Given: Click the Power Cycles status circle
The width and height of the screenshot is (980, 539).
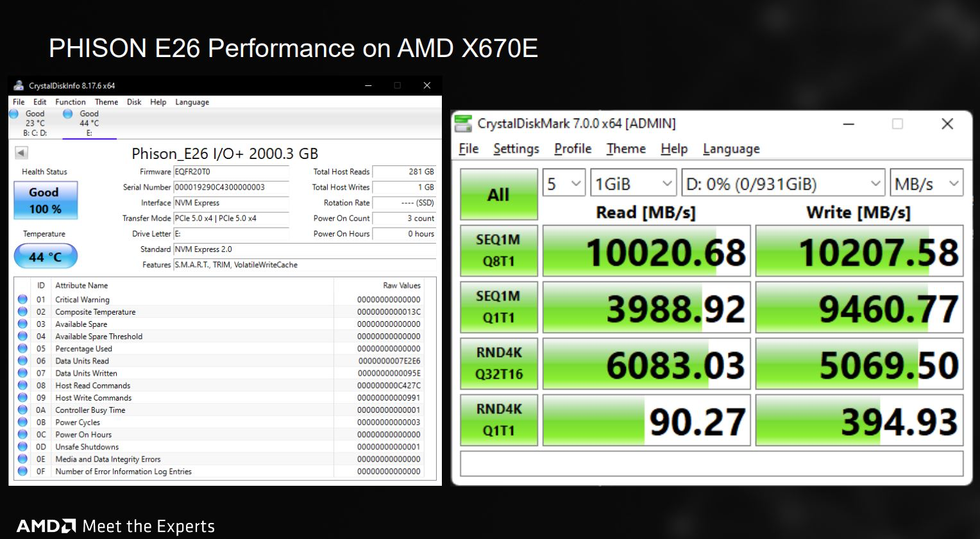Looking at the screenshot, I should click(x=22, y=422).
